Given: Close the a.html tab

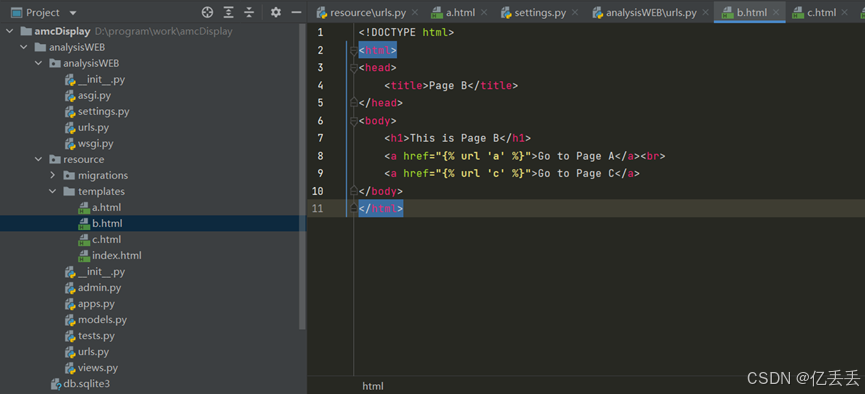Looking at the screenshot, I should point(484,12).
